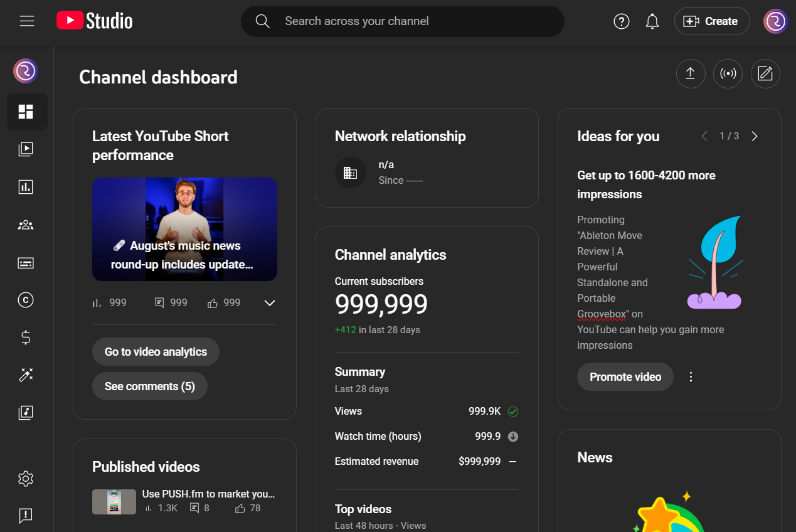Select Dashboard tab in left sidebar
This screenshot has height=532, width=796.
click(26, 112)
